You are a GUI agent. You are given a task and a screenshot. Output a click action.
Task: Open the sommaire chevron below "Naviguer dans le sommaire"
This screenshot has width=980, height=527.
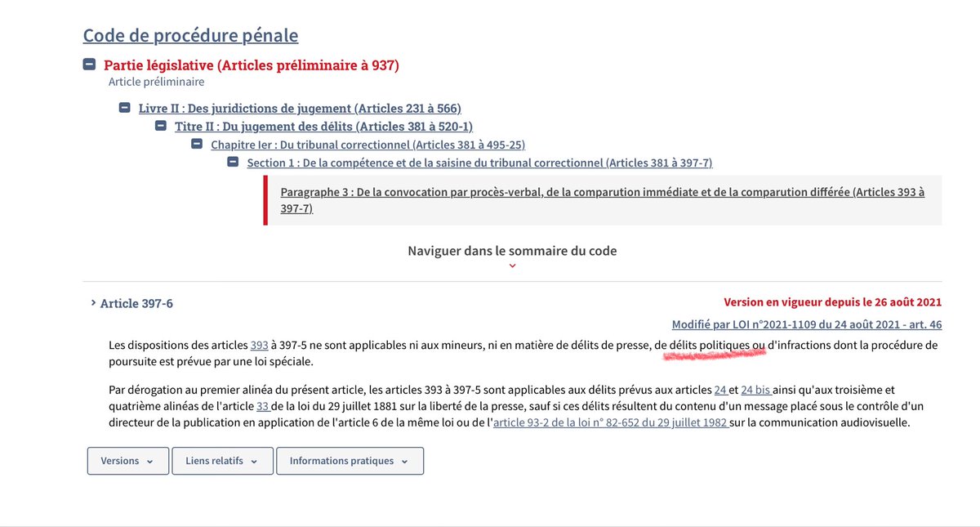point(512,265)
